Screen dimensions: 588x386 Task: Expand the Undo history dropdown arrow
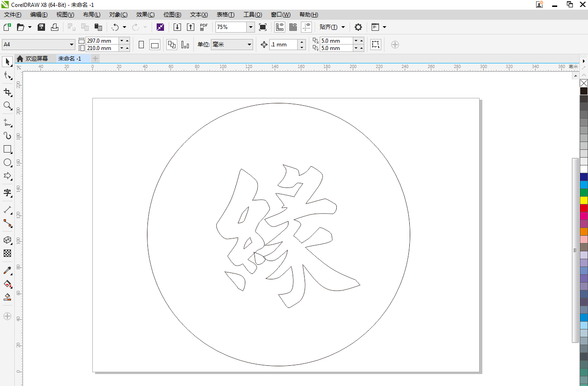pos(124,27)
